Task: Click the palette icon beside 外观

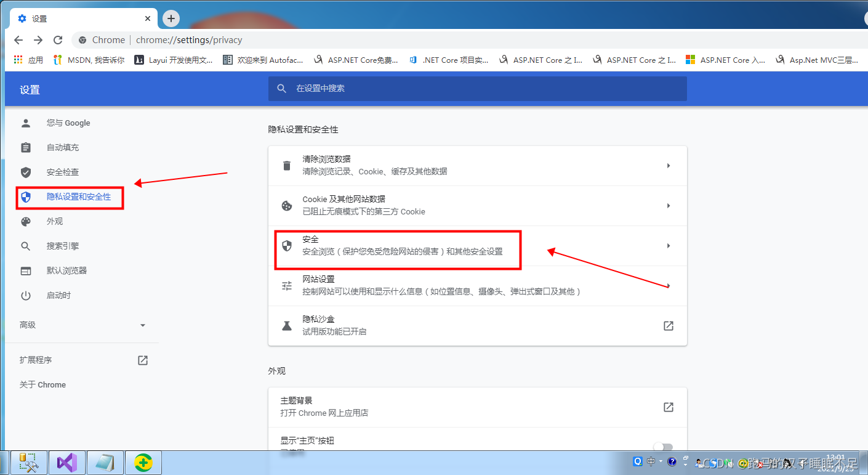Action: pyautogui.click(x=26, y=222)
